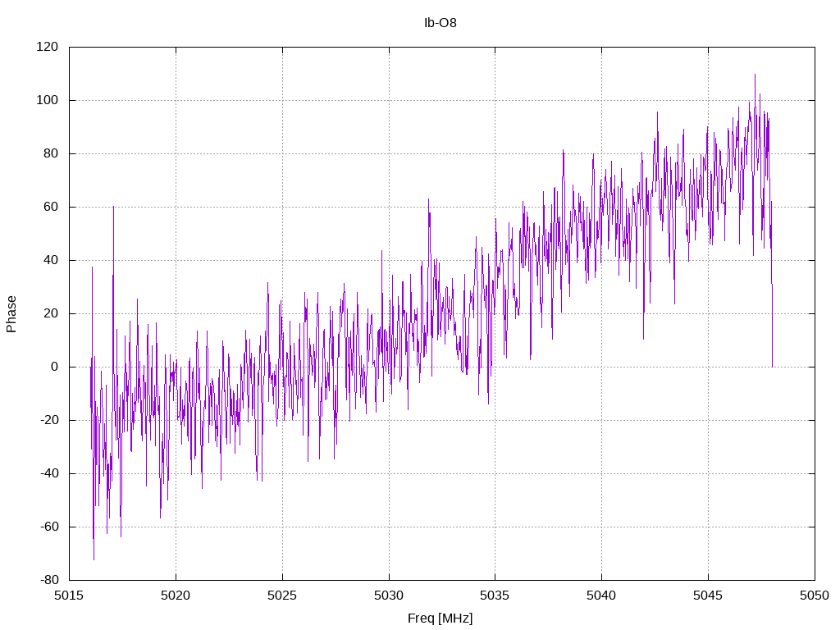Click the 5025 x-axis tick label

tap(282, 596)
